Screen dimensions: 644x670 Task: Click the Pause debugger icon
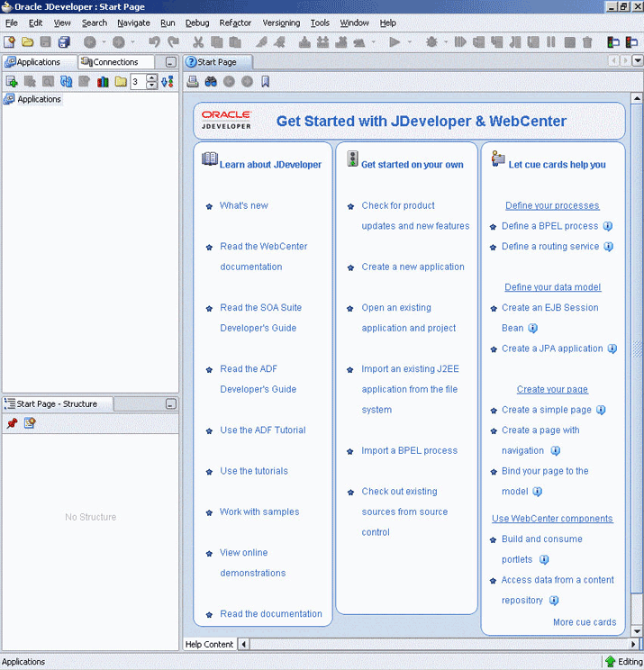coord(551,41)
